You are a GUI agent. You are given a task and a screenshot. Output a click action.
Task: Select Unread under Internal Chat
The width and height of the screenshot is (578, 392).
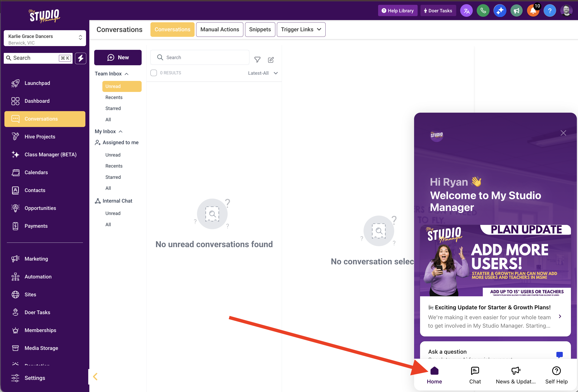(113, 213)
